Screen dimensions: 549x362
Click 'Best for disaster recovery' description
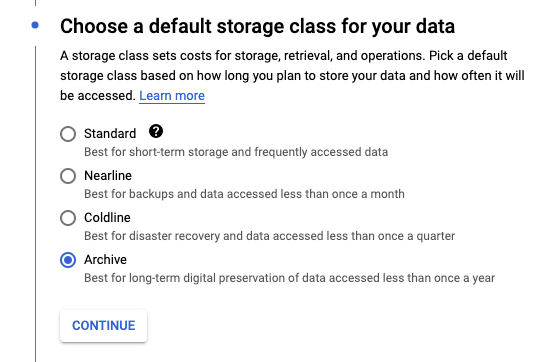click(269, 236)
